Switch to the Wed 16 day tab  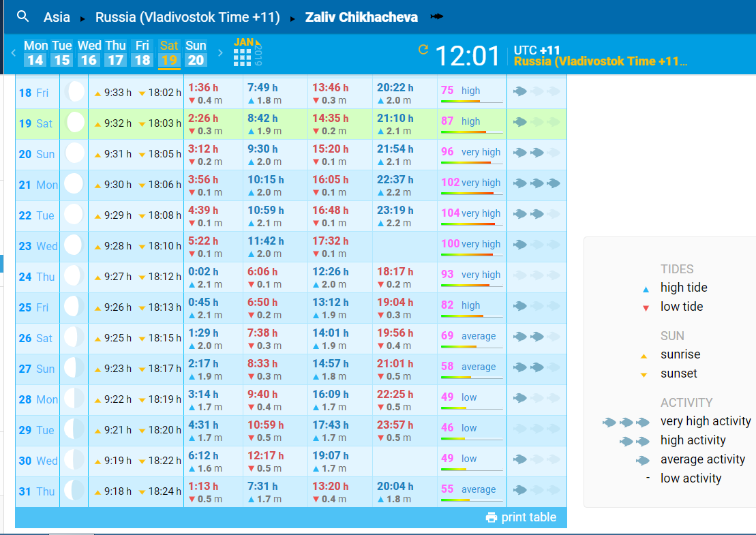click(89, 53)
